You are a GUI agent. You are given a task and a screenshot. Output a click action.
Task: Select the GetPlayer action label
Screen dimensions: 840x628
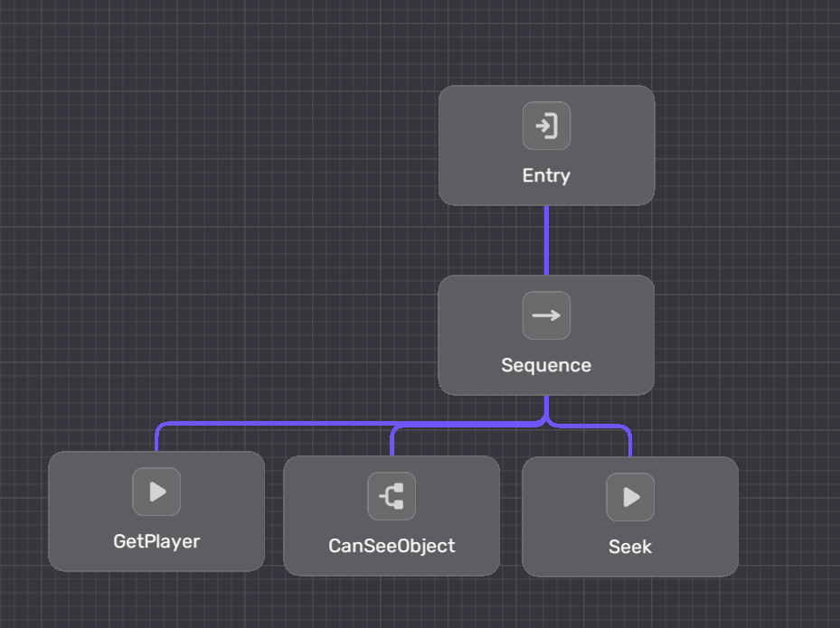click(x=156, y=541)
